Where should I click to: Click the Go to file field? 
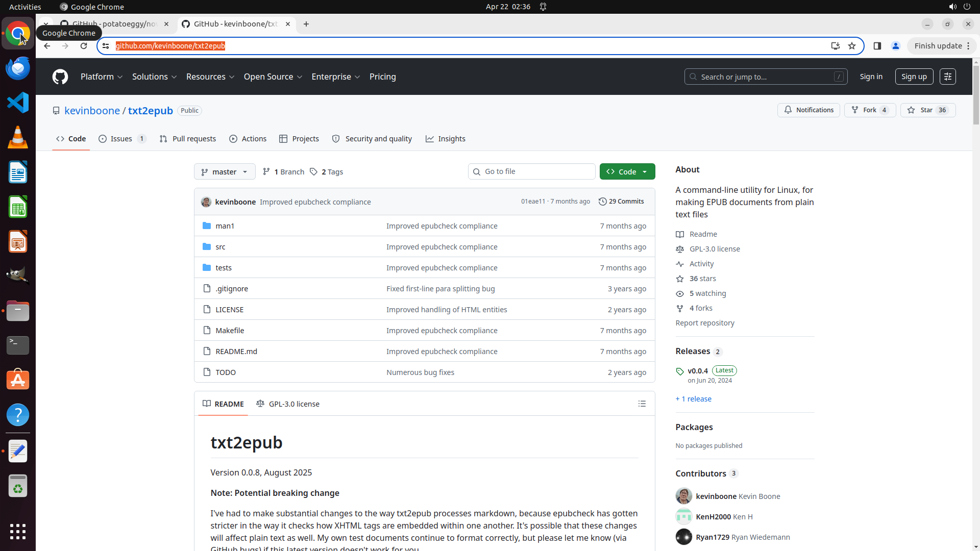[531, 171]
